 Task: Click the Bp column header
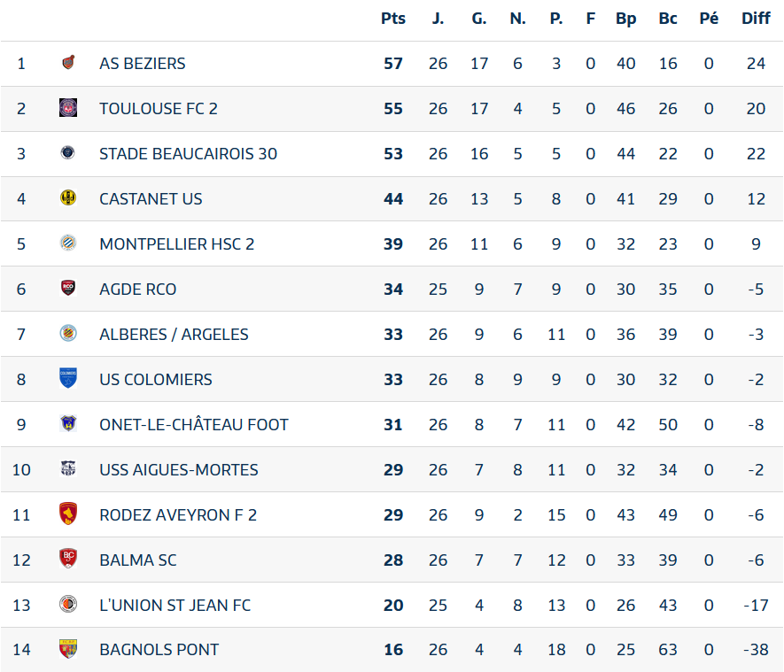pos(625,19)
